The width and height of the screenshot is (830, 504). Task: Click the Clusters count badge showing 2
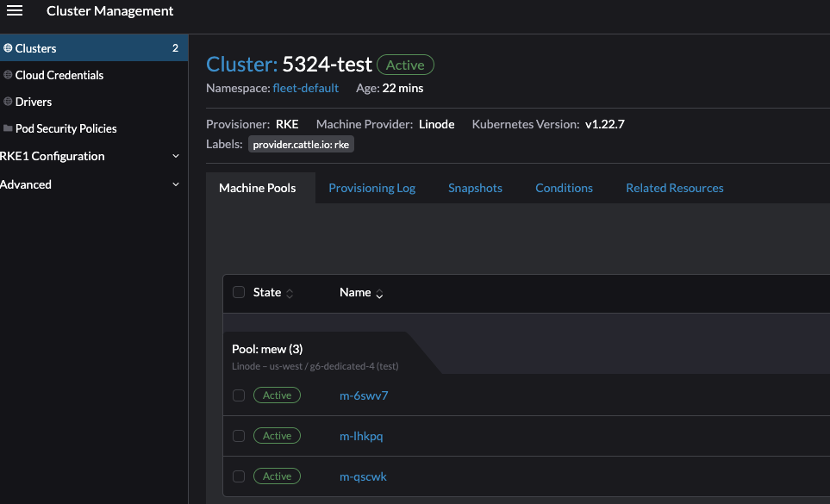175,47
